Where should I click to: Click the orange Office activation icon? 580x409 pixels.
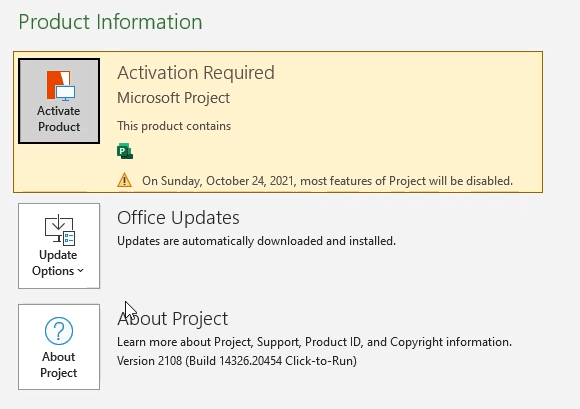(x=61, y=85)
